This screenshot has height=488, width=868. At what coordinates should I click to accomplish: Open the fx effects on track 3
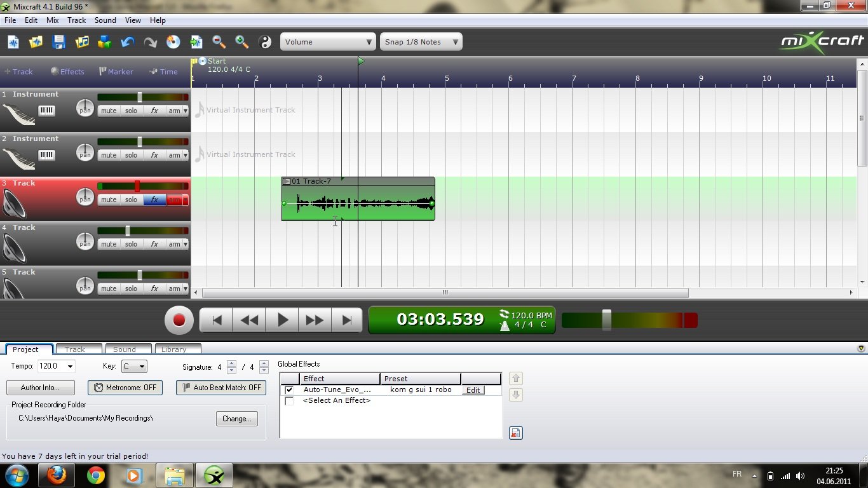coord(154,200)
